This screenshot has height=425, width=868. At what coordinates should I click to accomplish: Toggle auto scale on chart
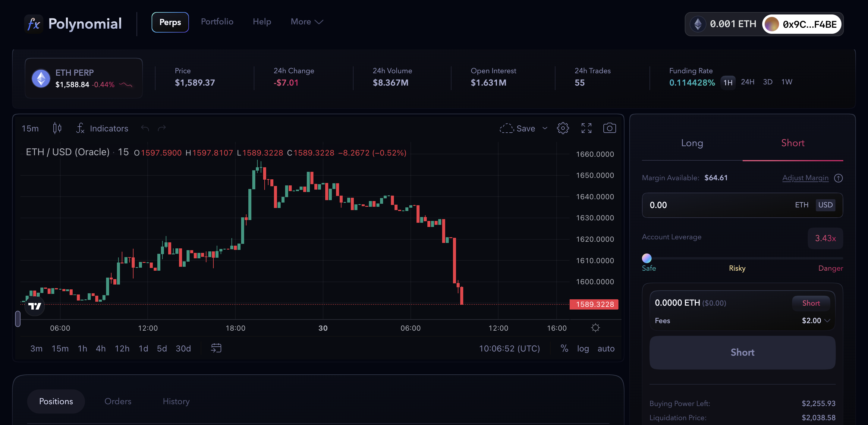606,348
